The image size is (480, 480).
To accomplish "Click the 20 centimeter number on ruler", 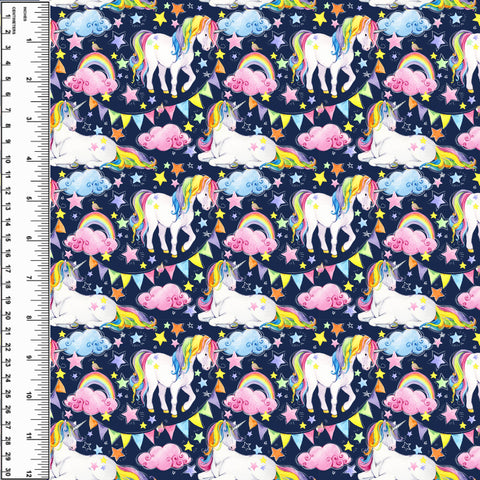I will coord(8,316).
